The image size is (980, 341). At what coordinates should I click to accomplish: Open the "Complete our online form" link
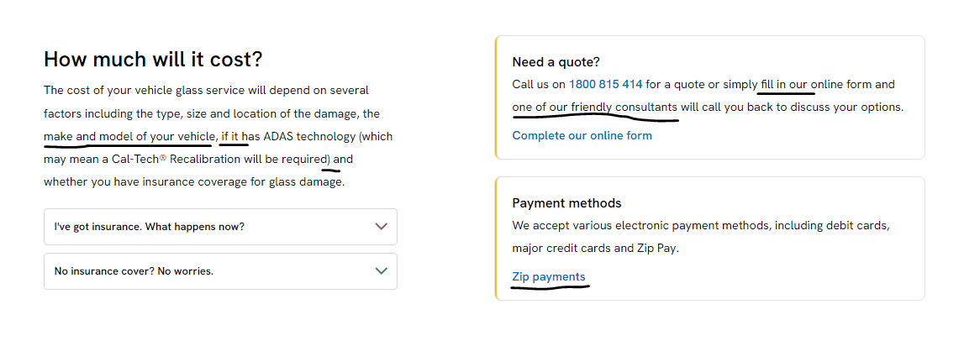tap(582, 135)
